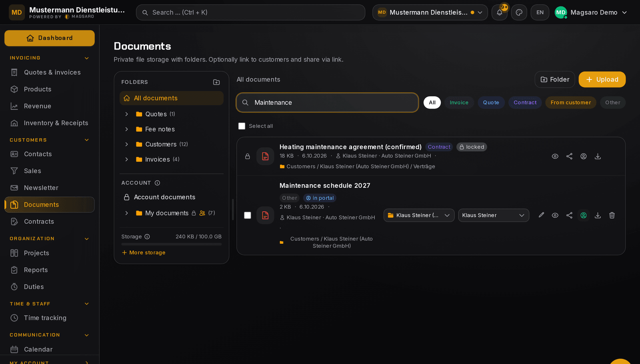Toggle portal access for Maintenance schedule 2027
The height and width of the screenshot is (364, 640).
(584, 215)
